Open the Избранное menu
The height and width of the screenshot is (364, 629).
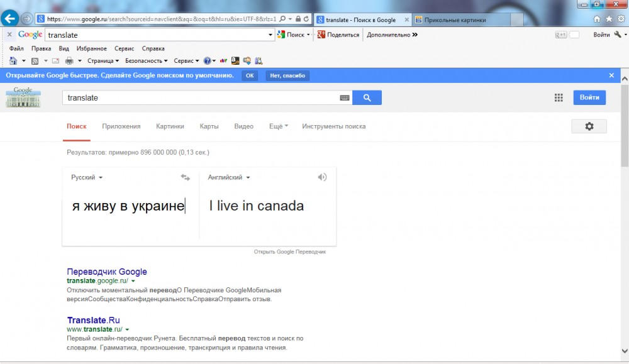91,48
